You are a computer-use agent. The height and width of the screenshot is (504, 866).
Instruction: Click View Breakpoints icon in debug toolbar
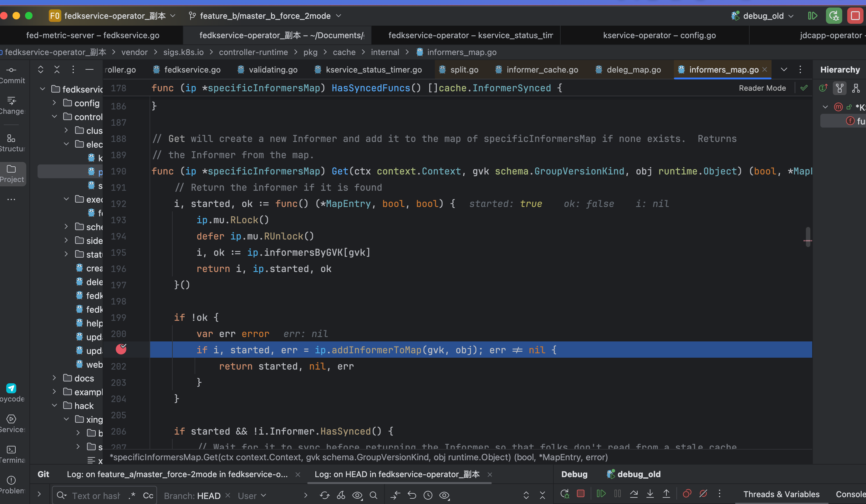click(687, 494)
